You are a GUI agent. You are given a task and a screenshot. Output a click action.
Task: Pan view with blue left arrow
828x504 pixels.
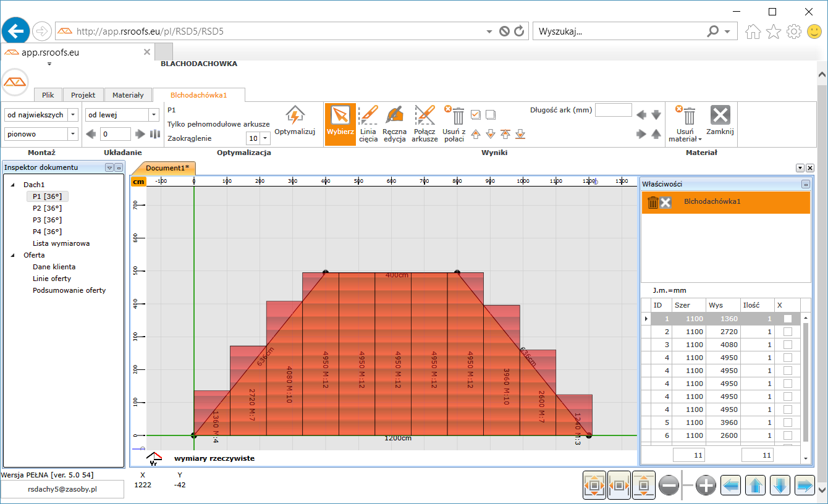(730, 485)
